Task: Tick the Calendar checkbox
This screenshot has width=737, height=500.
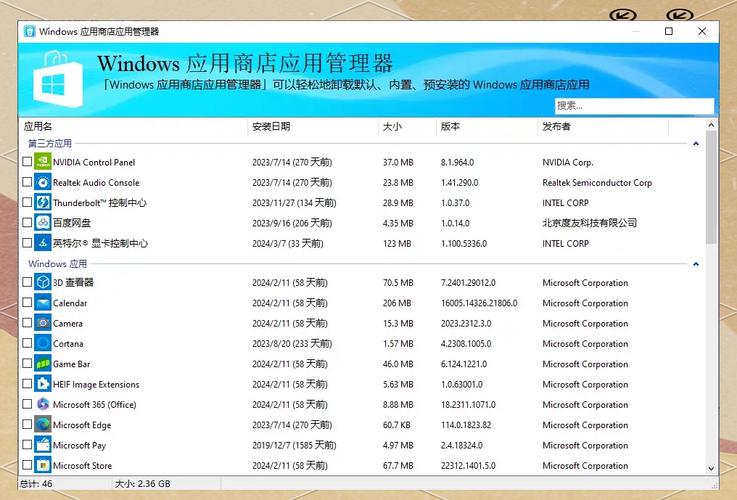Action: pos(27,302)
